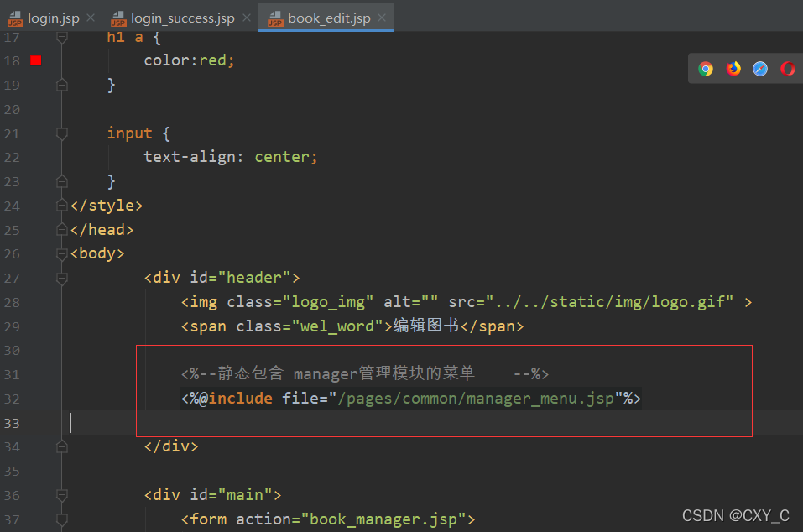Close the login_success.jsp tab

pos(247,18)
